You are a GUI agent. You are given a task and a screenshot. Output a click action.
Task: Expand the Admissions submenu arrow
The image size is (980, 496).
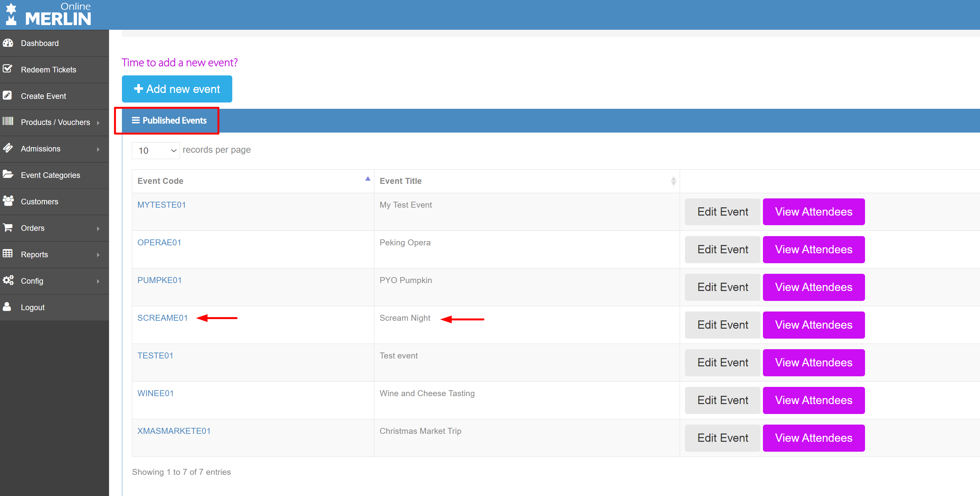(x=98, y=149)
